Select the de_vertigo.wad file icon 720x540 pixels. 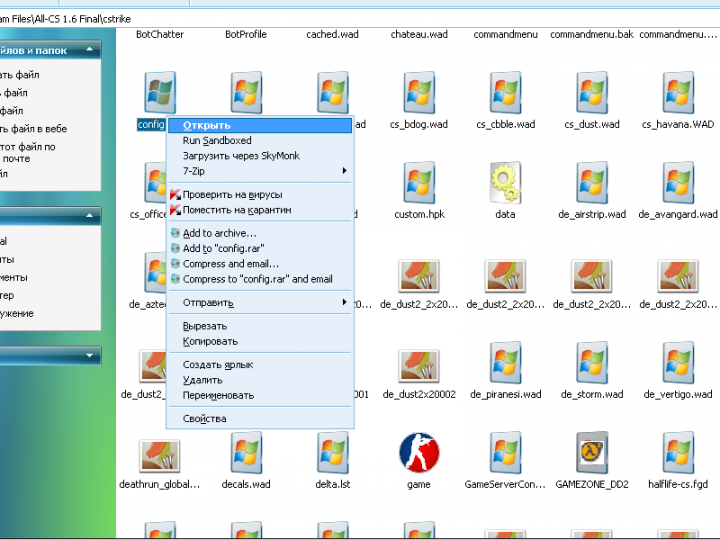(x=678, y=362)
